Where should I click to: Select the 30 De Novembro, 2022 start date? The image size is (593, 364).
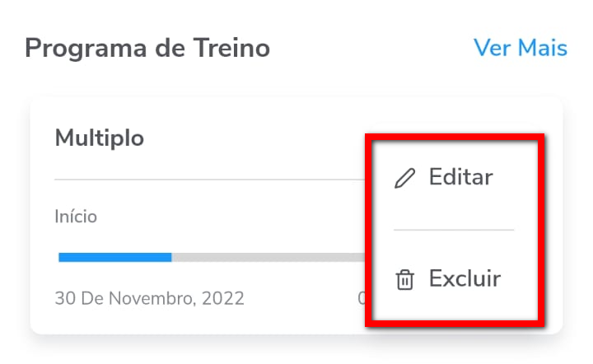point(149,298)
